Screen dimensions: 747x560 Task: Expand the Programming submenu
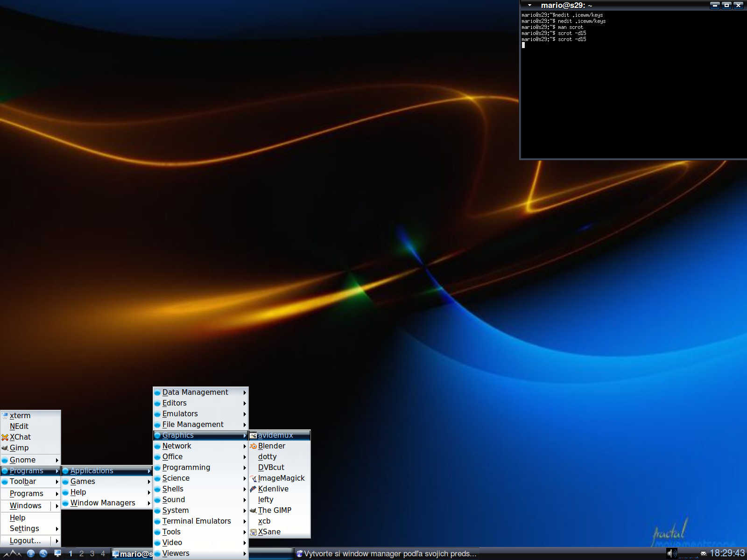coord(201,467)
